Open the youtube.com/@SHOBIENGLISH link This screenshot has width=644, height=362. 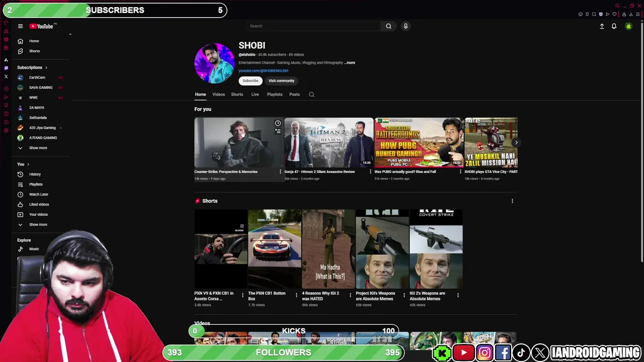[x=263, y=71]
